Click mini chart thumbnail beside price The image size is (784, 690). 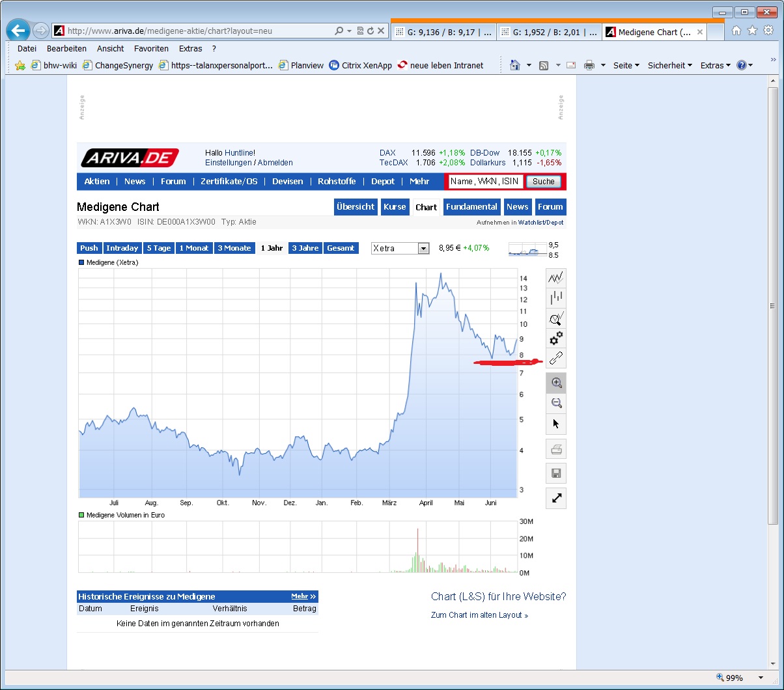tap(527, 249)
